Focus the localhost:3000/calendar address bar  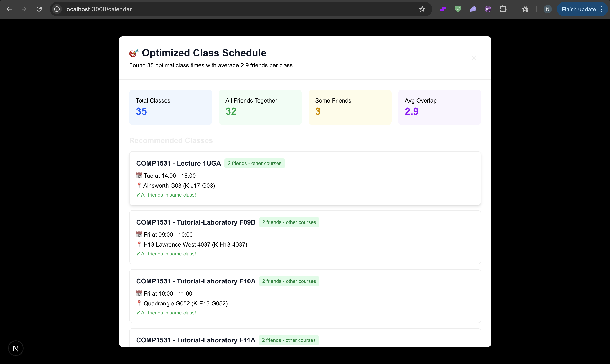(x=221, y=9)
